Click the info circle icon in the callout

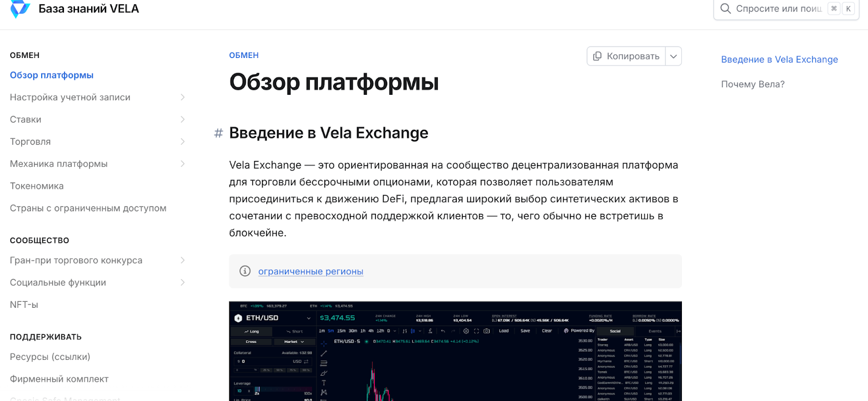coord(245,271)
